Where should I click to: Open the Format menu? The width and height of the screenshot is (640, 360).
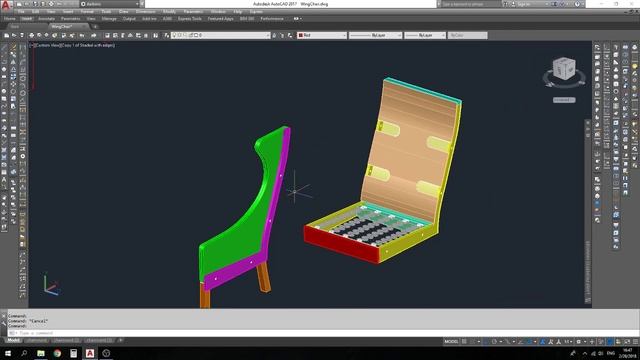tap(87, 12)
